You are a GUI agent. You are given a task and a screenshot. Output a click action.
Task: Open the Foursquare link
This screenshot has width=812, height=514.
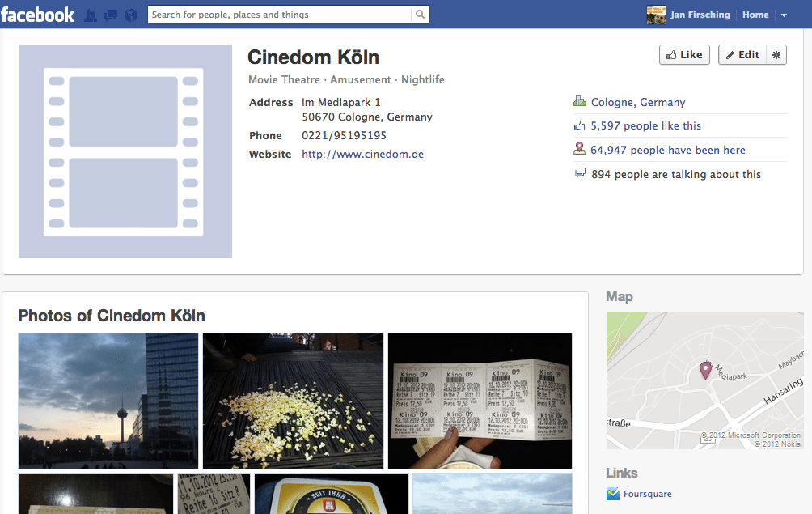[647, 494]
